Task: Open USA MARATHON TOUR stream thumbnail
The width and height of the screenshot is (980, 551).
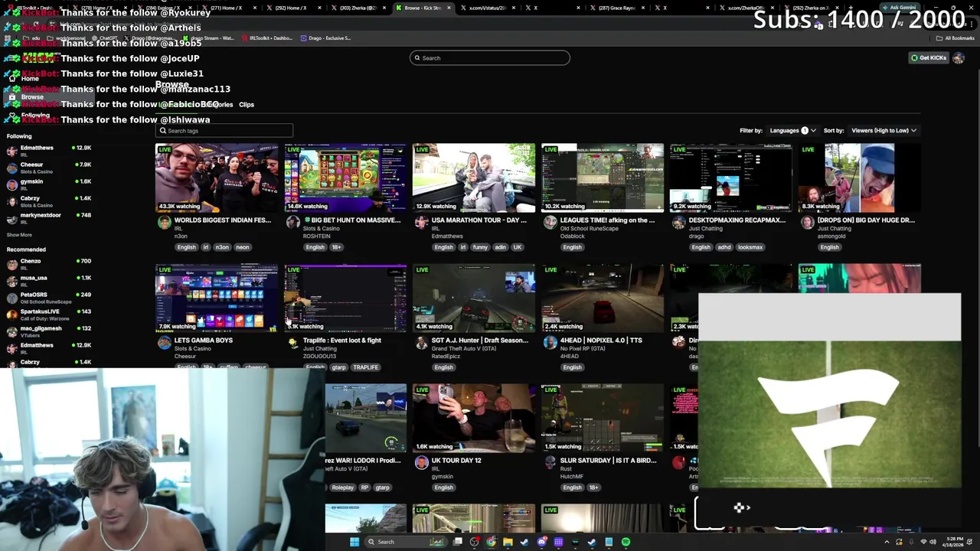Action: click(x=474, y=178)
